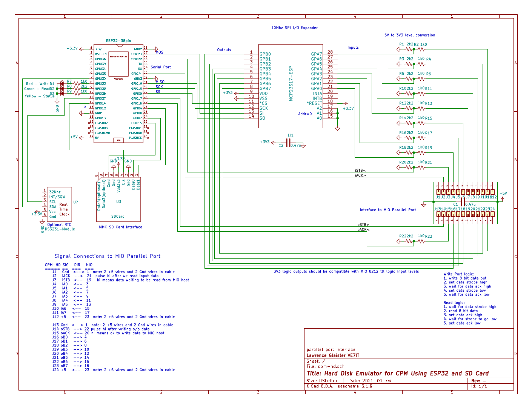Select resistor R23 1k0 symbol
Image resolution: width=532 pixels, height=409 pixels.
pyautogui.click(x=421, y=241)
